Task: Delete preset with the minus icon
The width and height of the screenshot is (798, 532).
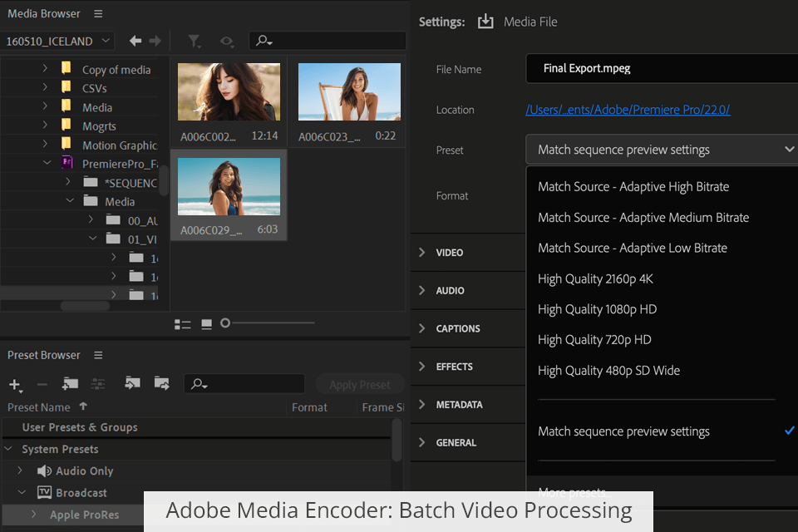Action: point(42,384)
